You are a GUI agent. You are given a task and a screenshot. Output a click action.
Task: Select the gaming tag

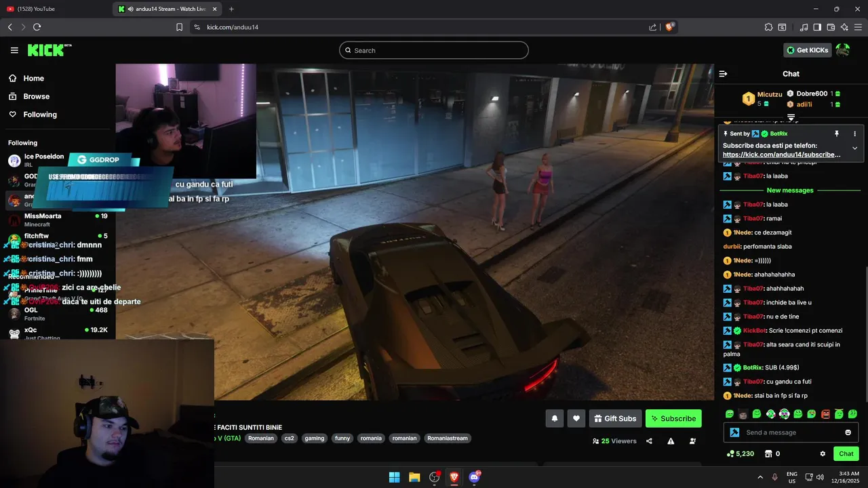coord(315,439)
